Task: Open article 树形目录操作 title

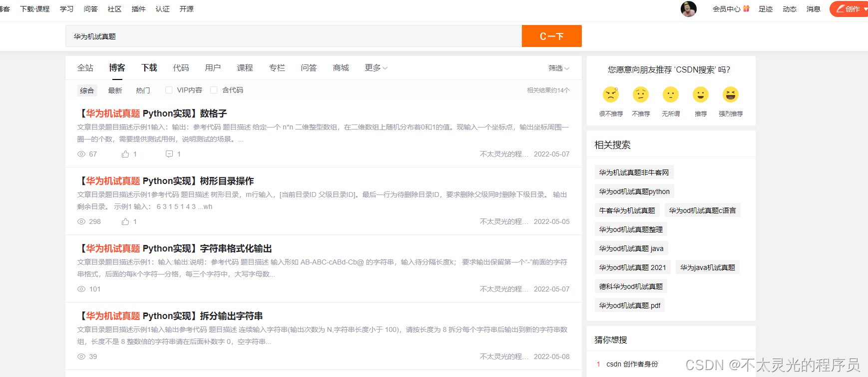Action: click(166, 181)
